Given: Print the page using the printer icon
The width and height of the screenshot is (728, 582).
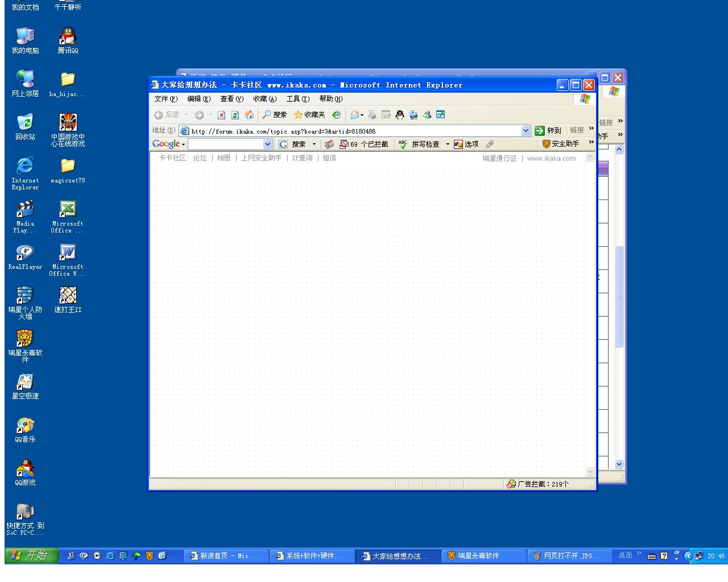Looking at the screenshot, I should pos(373,115).
